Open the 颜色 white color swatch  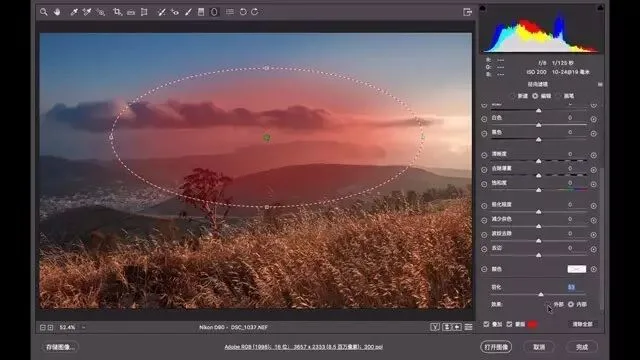577,269
